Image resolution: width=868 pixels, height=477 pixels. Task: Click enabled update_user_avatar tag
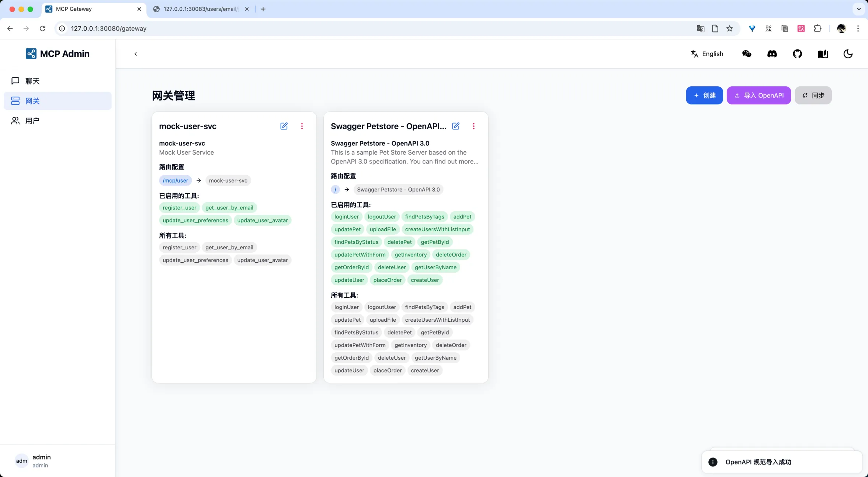[x=263, y=220]
